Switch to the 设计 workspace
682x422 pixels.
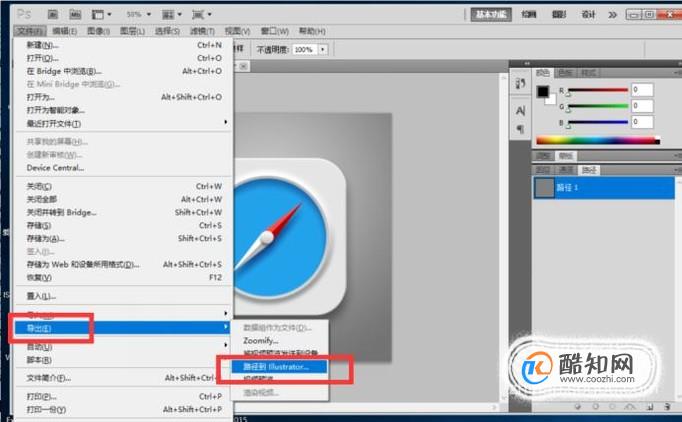(588, 14)
